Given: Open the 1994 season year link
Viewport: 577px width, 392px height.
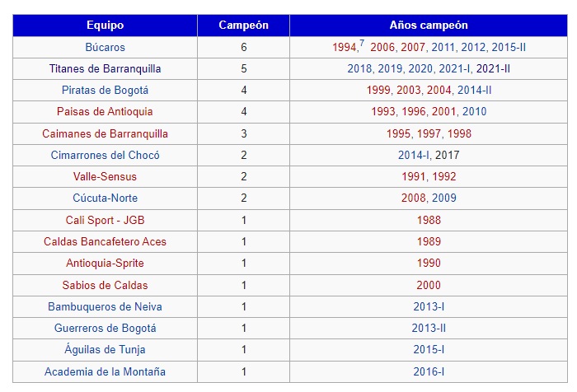Looking at the screenshot, I should coord(345,48).
